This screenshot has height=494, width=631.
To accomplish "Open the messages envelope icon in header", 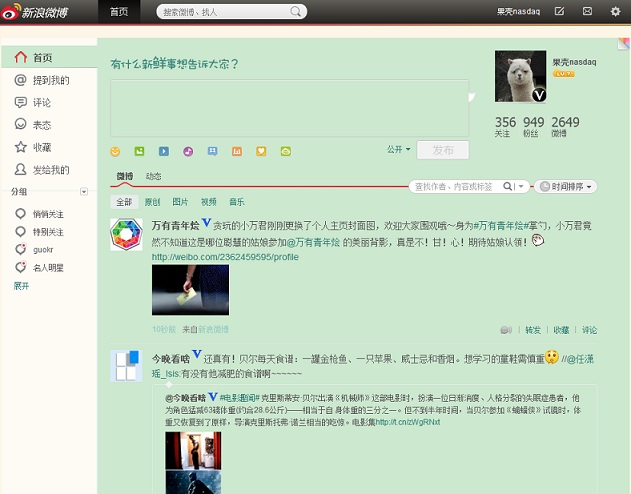I will (587, 11).
